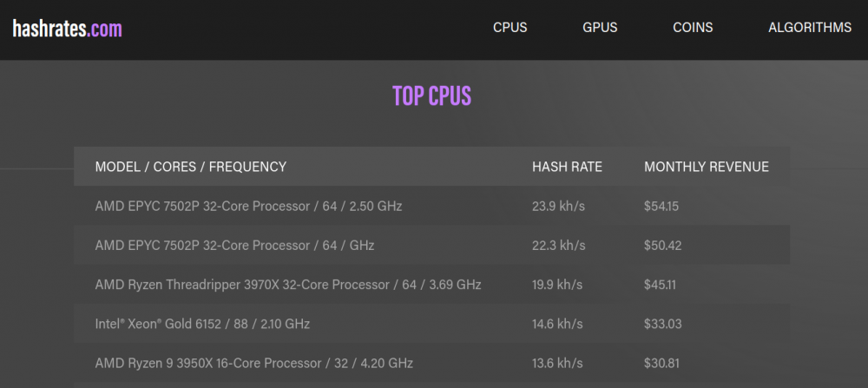Open the GPUS navigation menu item

(600, 28)
